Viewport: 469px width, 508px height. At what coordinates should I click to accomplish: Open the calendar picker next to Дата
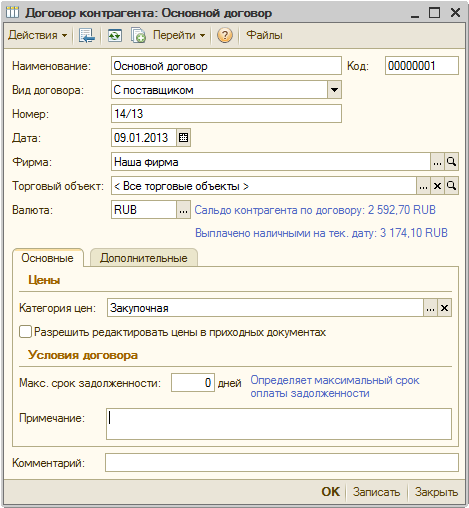pos(183,138)
